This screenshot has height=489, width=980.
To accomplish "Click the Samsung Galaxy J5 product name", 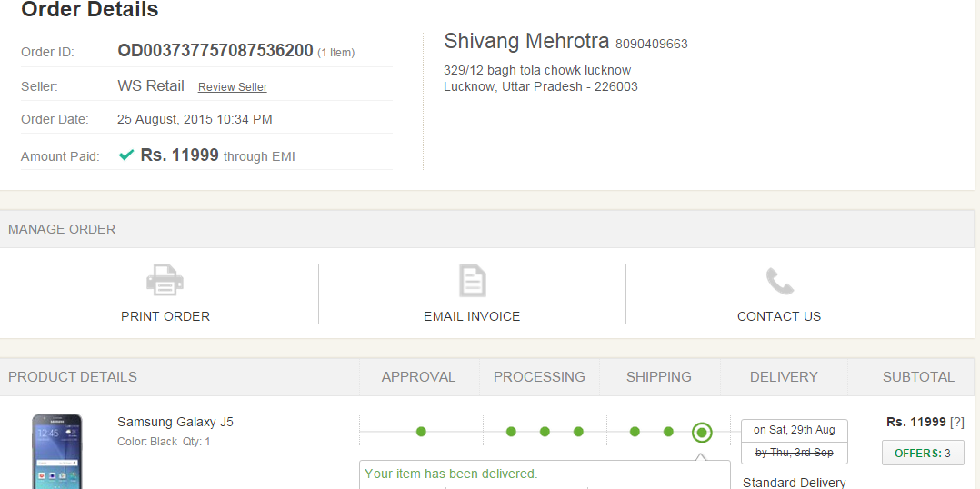I will click(175, 422).
